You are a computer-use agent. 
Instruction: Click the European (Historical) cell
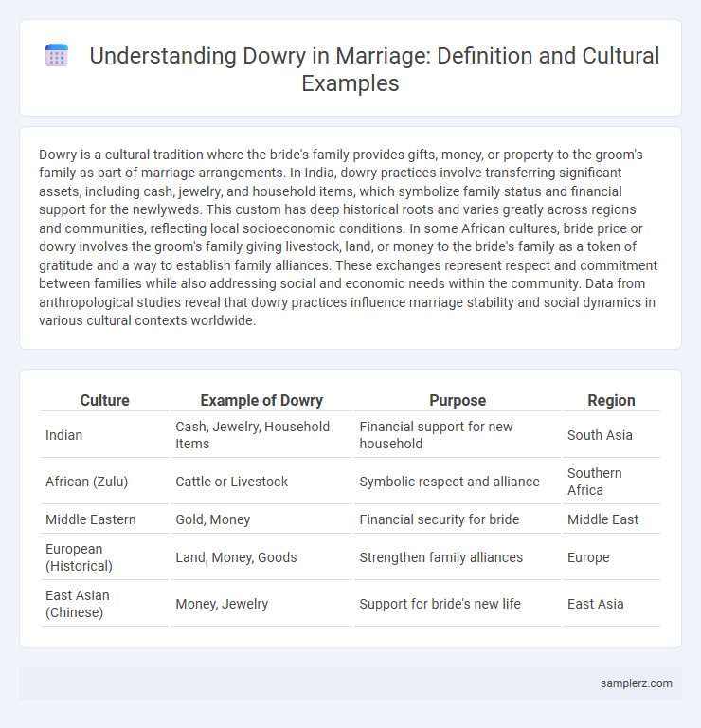104,557
